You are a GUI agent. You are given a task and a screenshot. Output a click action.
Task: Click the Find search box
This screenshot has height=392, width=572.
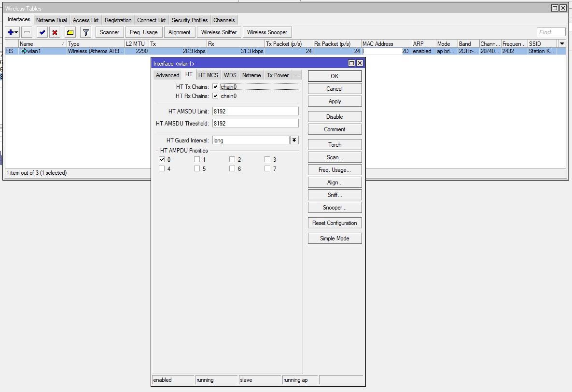(551, 32)
